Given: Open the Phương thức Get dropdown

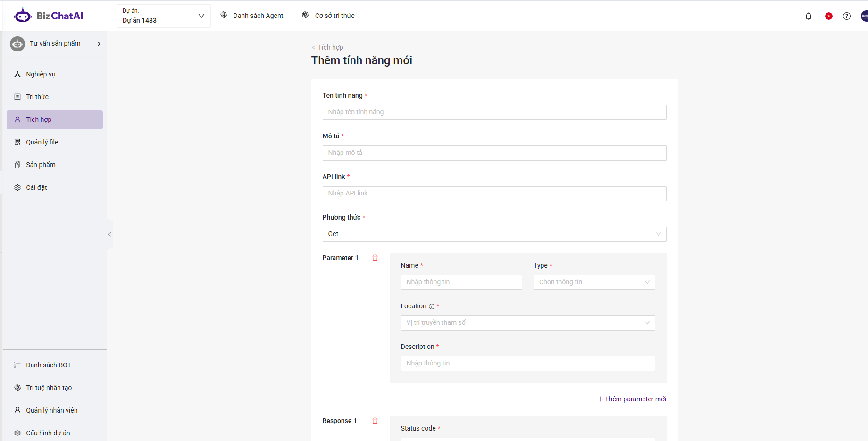Looking at the screenshot, I should (x=494, y=234).
